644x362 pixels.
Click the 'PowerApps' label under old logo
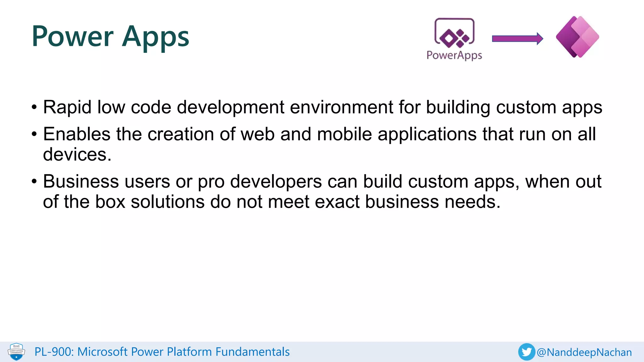[x=454, y=55]
